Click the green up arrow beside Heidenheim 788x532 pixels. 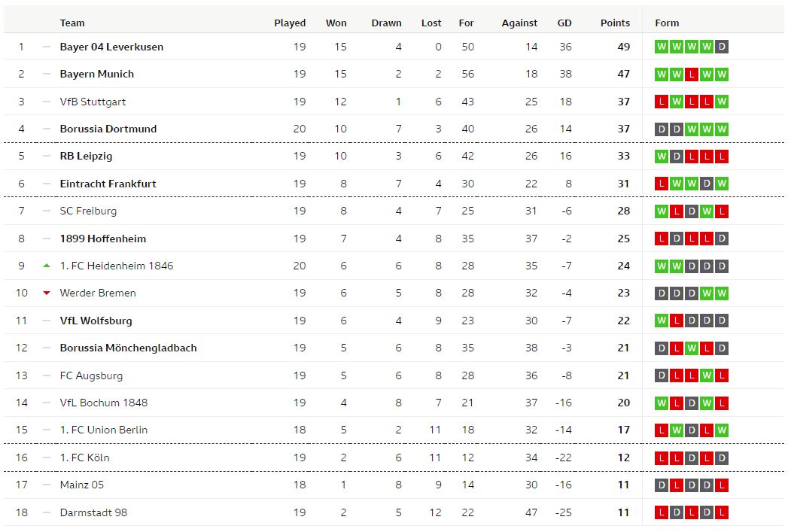(47, 266)
